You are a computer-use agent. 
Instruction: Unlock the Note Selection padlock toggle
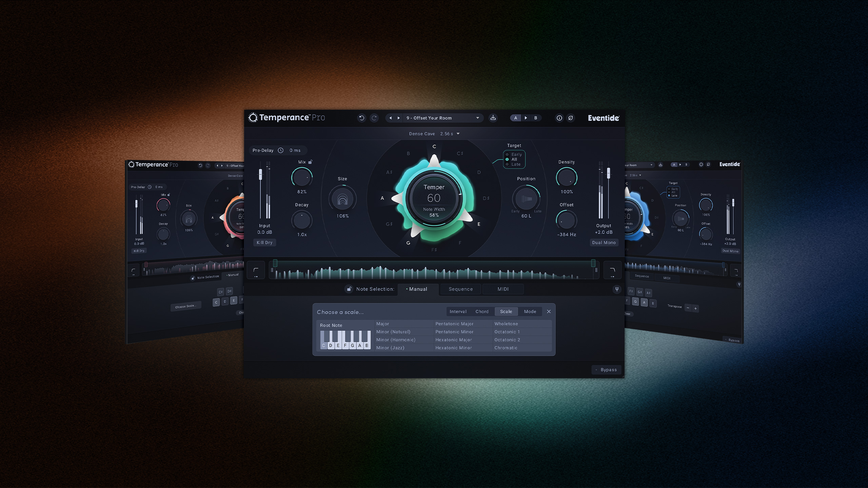(x=349, y=289)
